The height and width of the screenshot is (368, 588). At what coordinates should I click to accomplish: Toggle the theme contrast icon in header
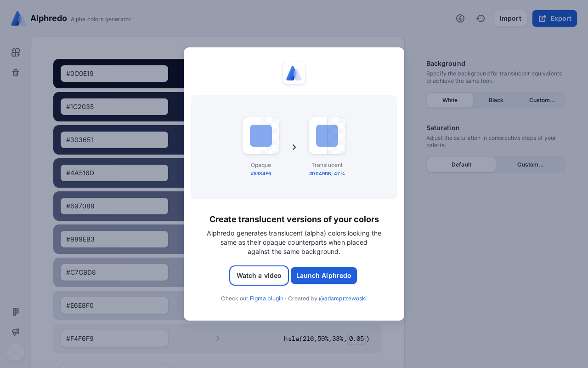pyautogui.click(x=460, y=18)
